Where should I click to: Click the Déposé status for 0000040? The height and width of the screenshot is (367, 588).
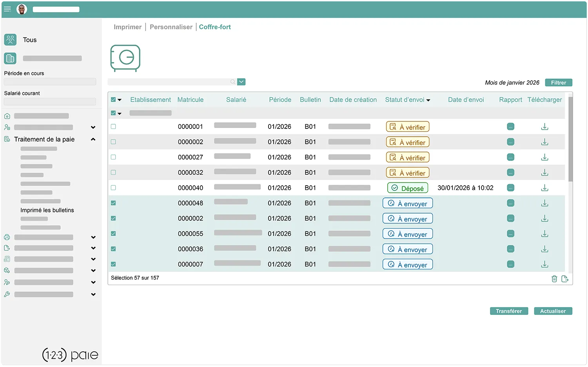click(x=408, y=188)
